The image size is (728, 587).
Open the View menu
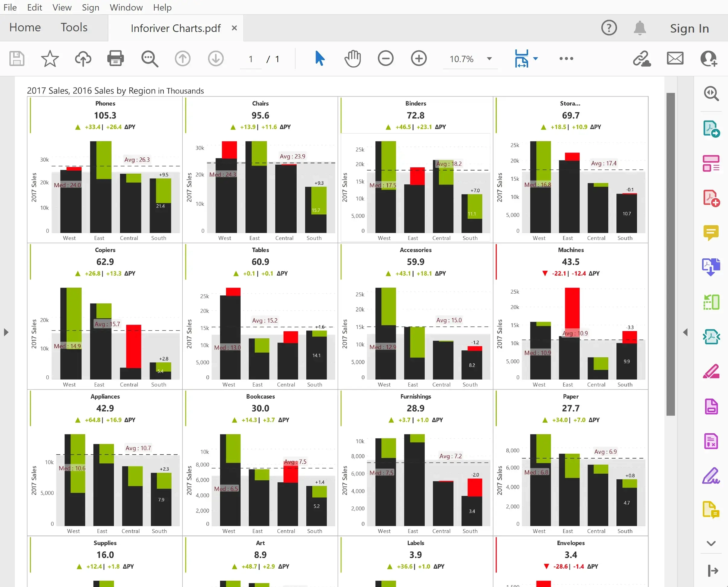[x=62, y=7]
